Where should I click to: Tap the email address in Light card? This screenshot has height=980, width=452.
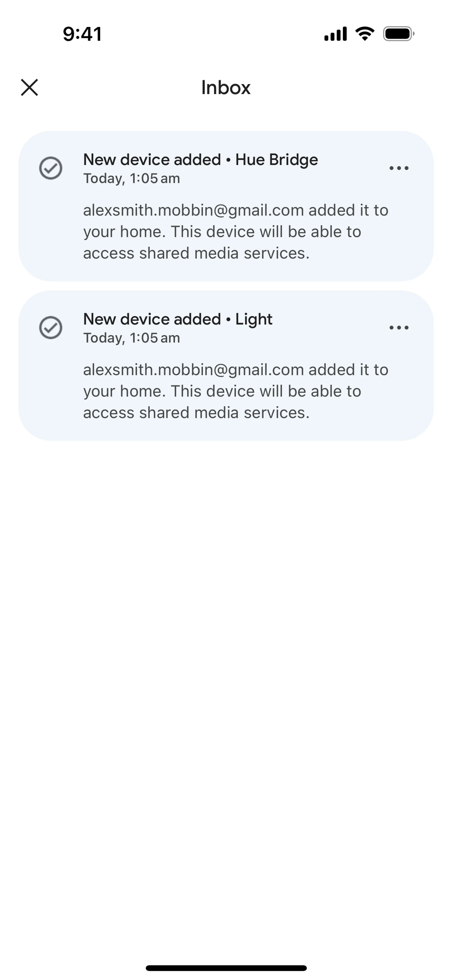193,369
